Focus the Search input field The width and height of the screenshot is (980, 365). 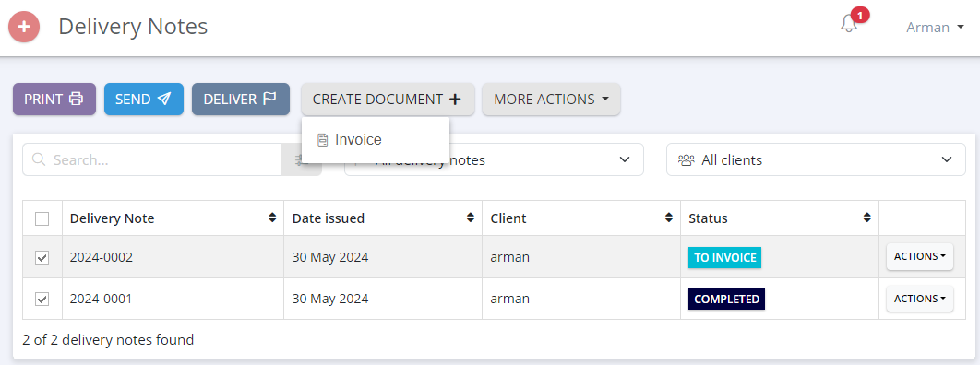click(152, 159)
